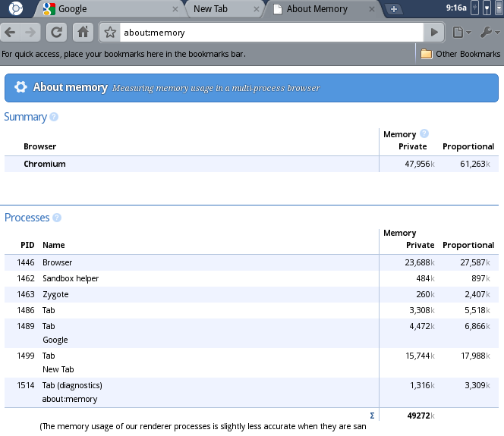
Task: Click the Tab (diagnostics) process name
Action: (x=72, y=385)
